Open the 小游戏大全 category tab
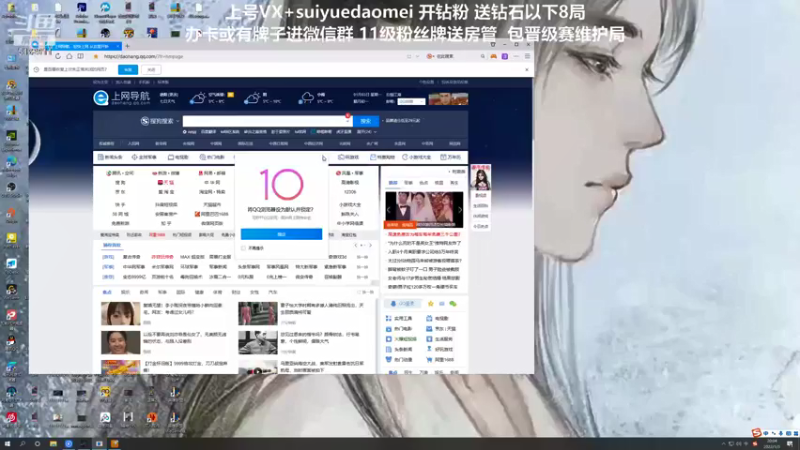Viewport: 800px width, 450px height. (416, 157)
